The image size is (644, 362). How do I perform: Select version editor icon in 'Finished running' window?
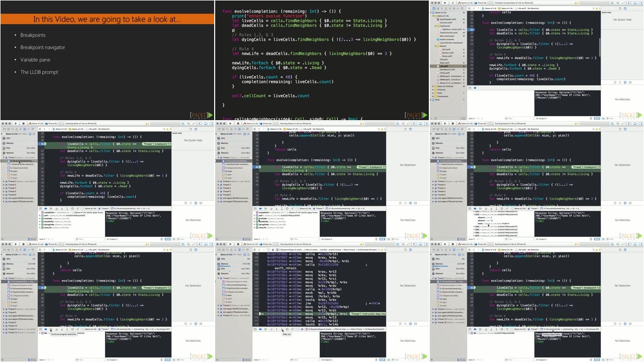(623, 3)
